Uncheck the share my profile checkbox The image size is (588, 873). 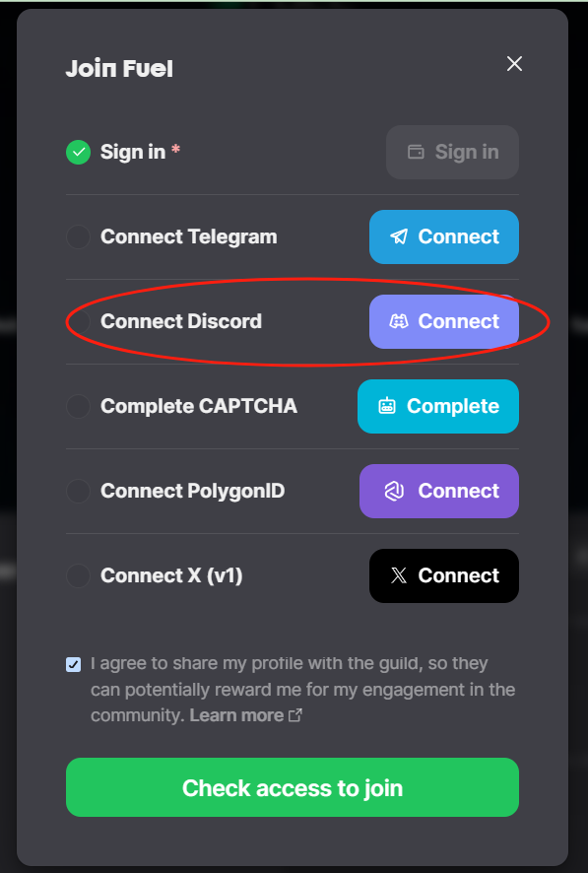[74, 664]
